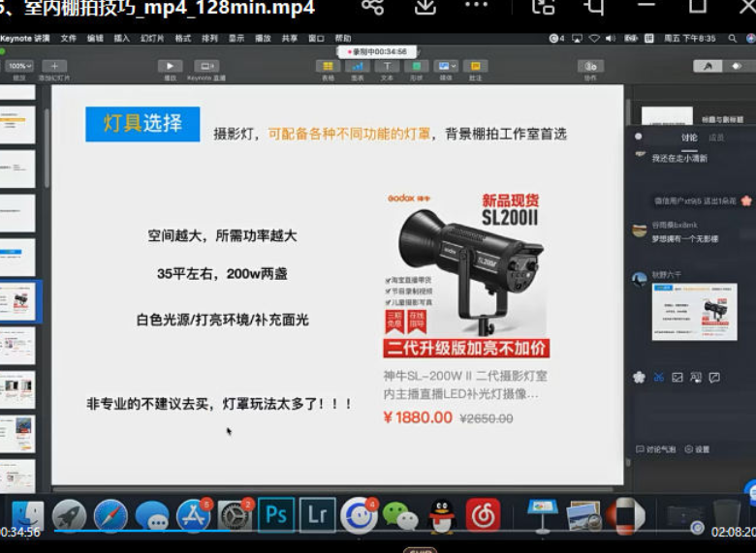Expand the 形状 shape dropdown

(416, 67)
